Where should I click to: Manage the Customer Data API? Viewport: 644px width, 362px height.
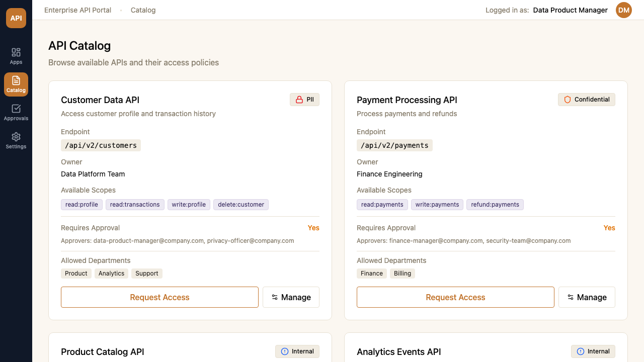point(291,297)
